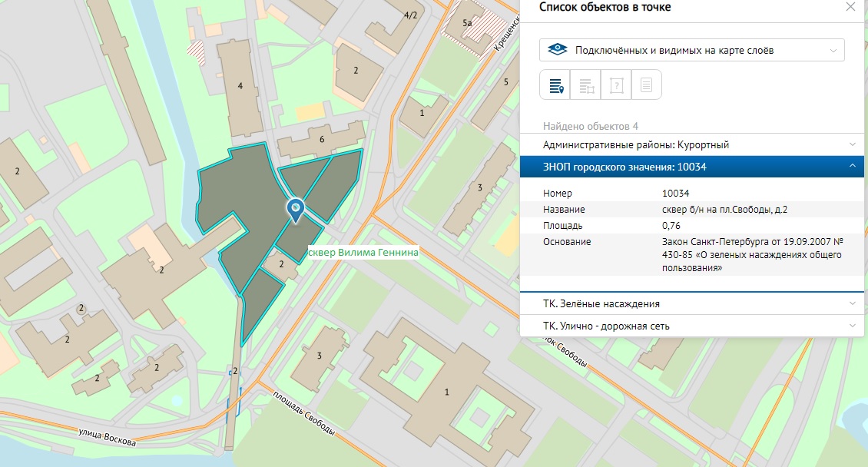This screenshot has height=467, width=868.
Task: Click building number 6 on the map
Action: (322, 139)
